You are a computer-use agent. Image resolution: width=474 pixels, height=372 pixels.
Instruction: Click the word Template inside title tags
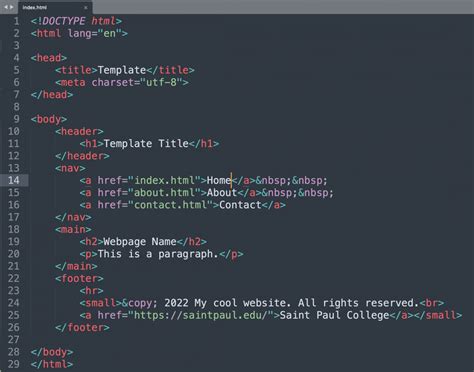coord(122,70)
